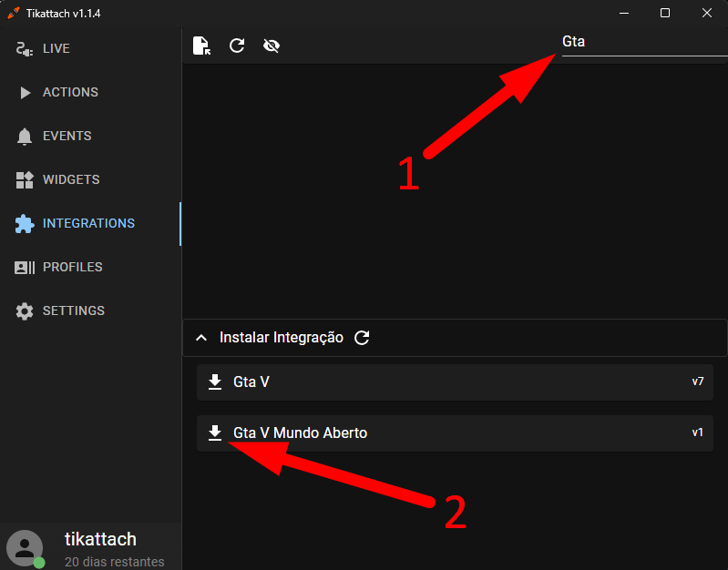
Task: Download the Gta V integration
Action: pos(214,382)
